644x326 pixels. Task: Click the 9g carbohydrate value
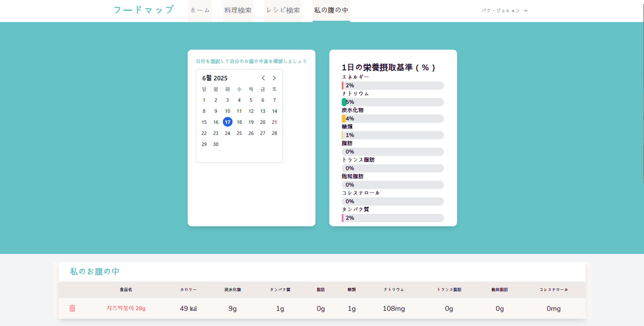(233, 308)
